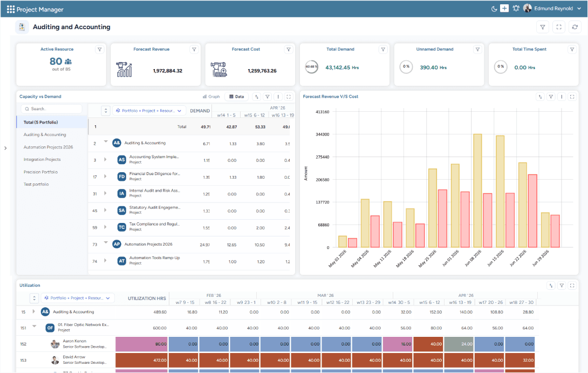Click the plus add icon in header
This screenshot has height=373, width=588.
[504, 8]
